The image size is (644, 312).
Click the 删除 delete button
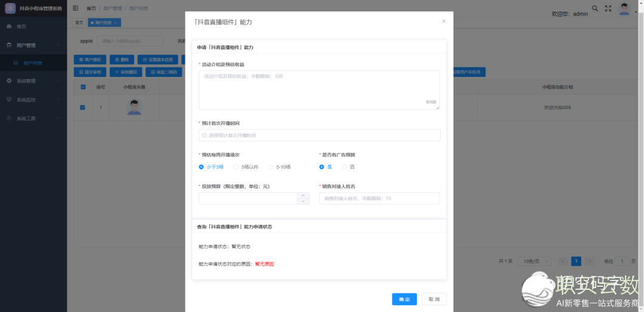(122, 60)
